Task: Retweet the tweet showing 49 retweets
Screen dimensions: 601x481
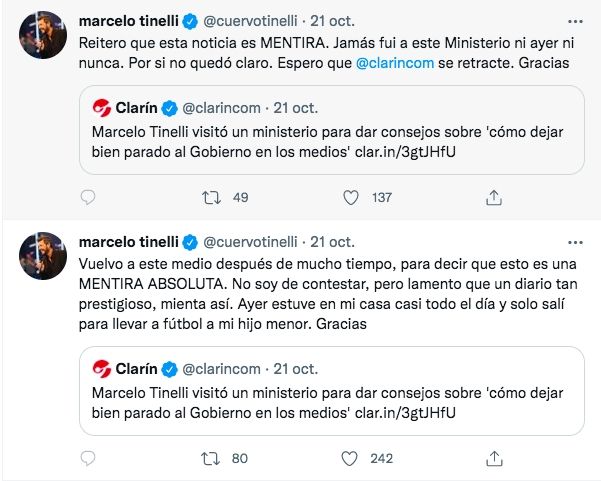Action: tap(212, 198)
